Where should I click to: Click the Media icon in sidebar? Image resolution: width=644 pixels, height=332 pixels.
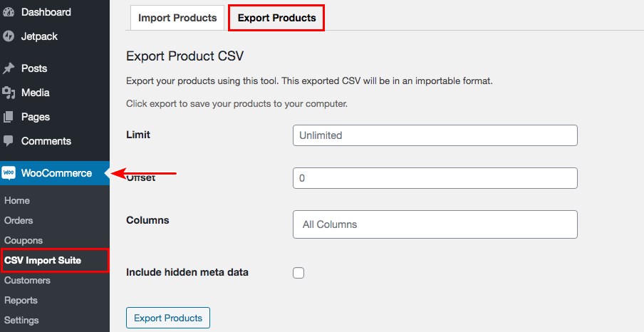click(x=9, y=93)
